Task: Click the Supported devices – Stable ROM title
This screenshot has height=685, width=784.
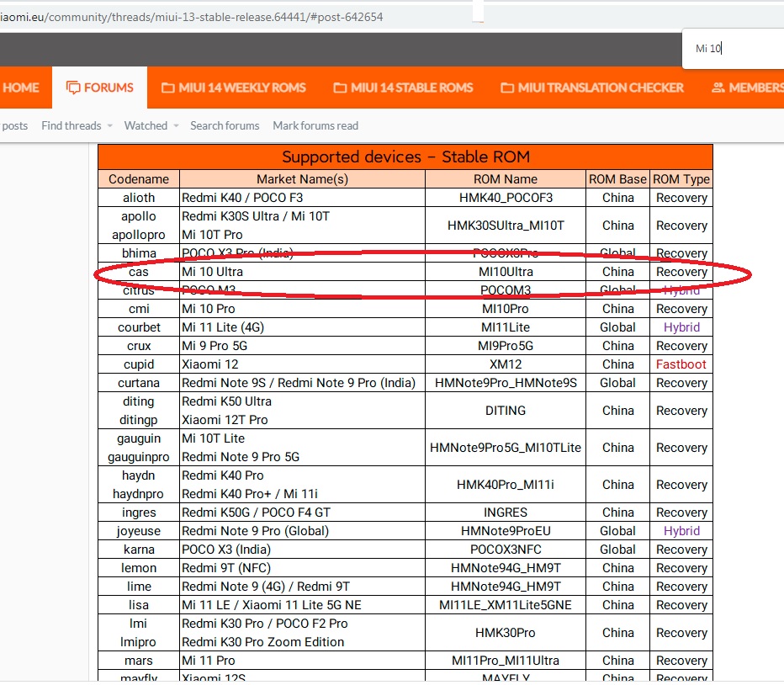Action: tap(405, 157)
